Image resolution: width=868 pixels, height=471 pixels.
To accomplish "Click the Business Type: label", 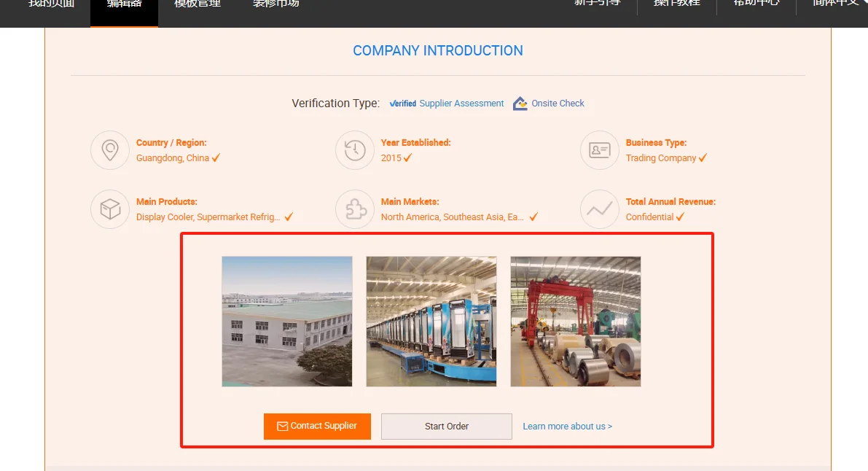I will [x=656, y=143].
